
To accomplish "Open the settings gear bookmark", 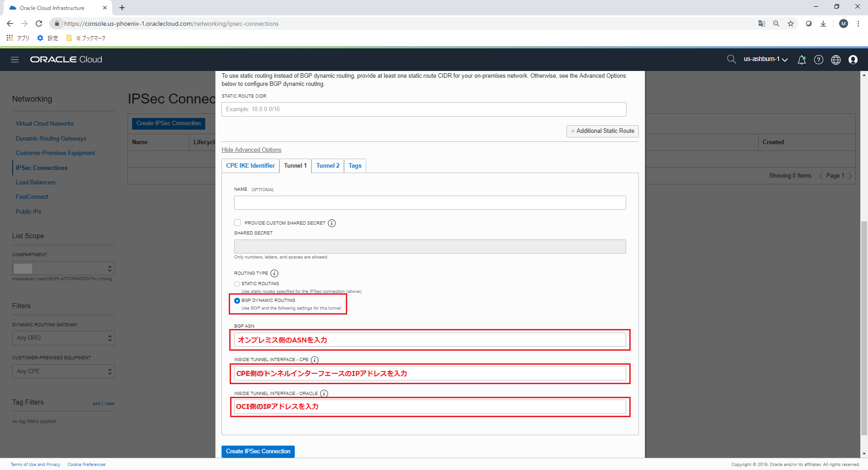I will click(x=47, y=38).
